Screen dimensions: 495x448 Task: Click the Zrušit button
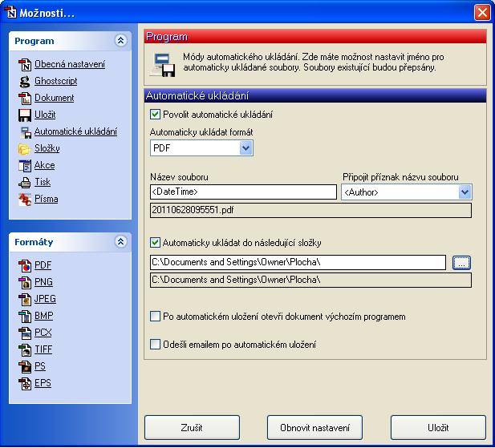tap(192, 428)
